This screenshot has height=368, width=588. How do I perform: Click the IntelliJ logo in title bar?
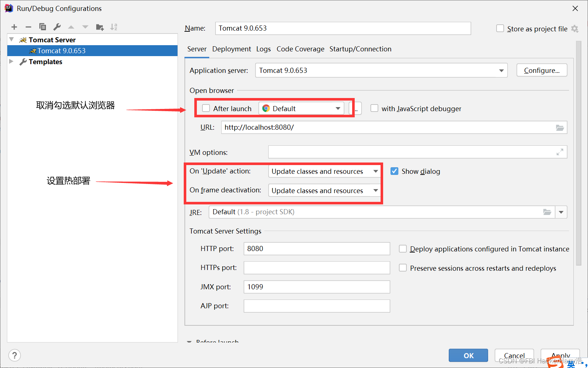(x=8, y=8)
